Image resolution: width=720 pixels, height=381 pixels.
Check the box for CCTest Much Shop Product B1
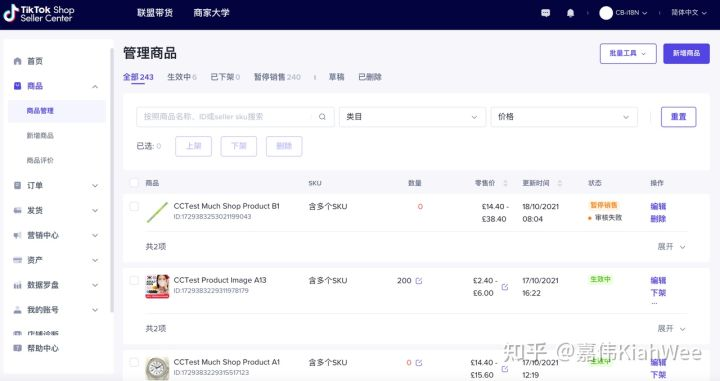tap(134, 206)
